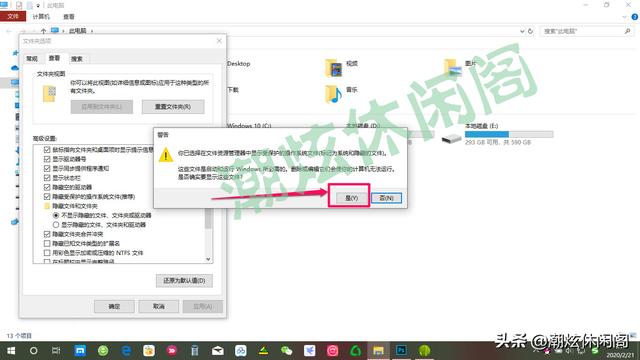
Task: Expand chevron after 此电脑 in breadcrumb
Action: tap(92, 31)
